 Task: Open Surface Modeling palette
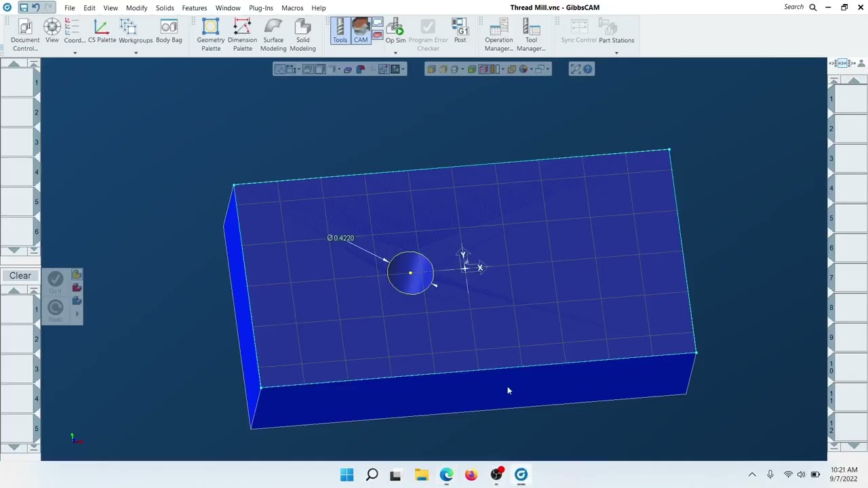273,35
